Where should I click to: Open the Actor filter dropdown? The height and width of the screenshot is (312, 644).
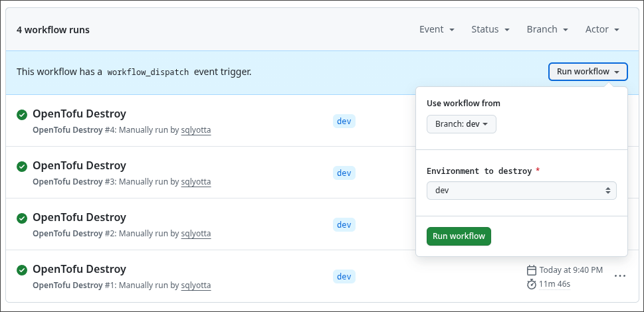click(x=602, y=29)
